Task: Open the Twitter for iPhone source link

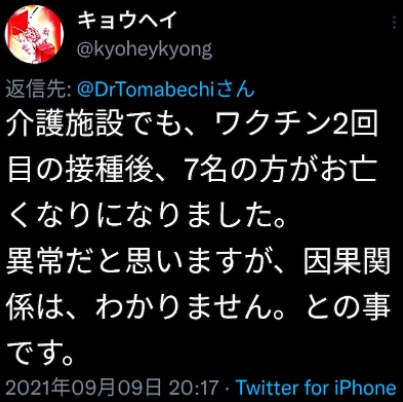Action: tap(316, 388)
